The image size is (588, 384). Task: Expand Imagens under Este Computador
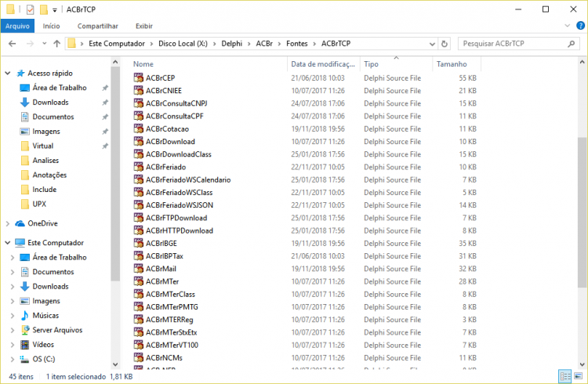coord(13,301)
